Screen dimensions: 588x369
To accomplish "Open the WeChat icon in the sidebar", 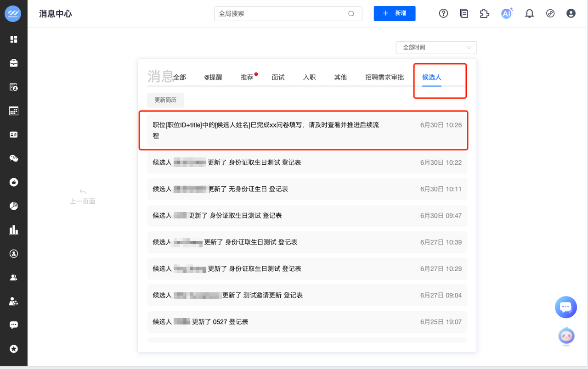I will pyautogui.click(x=14, y=158).
